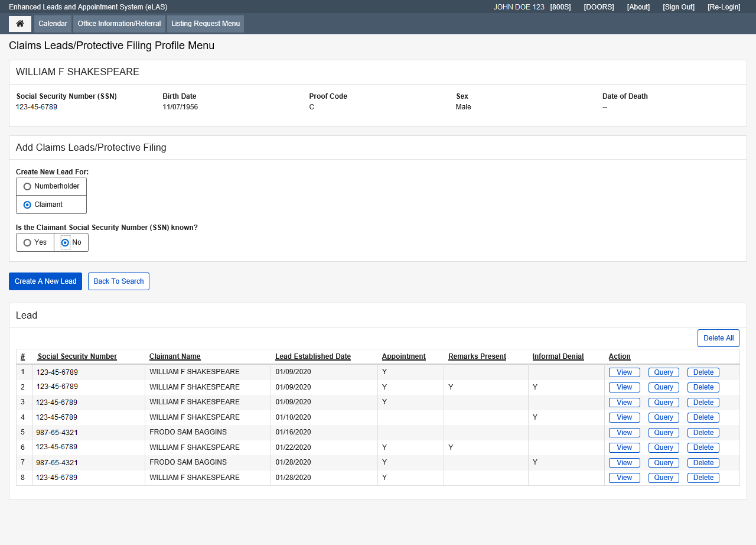The image size is (756, 545).
Task: Click Create A New Lead button
Action: click(x=45, y=281)
